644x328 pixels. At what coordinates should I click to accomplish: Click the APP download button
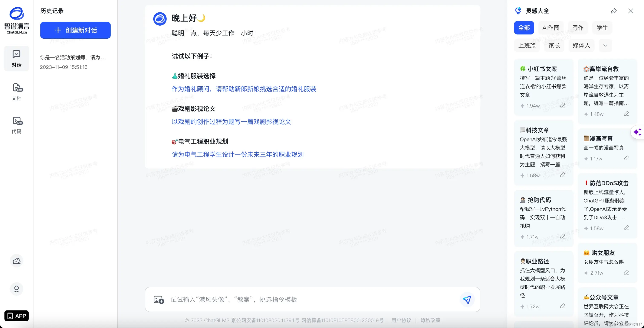[x=16, y=316]
